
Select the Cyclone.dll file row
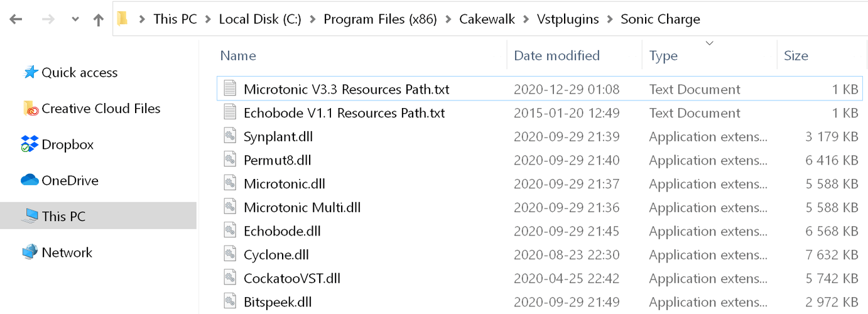[x=540, y=255]
